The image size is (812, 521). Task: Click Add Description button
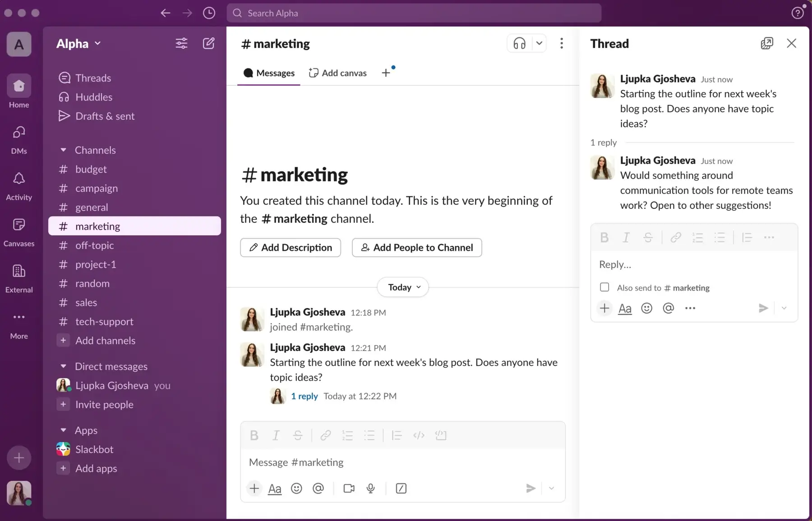291,248
